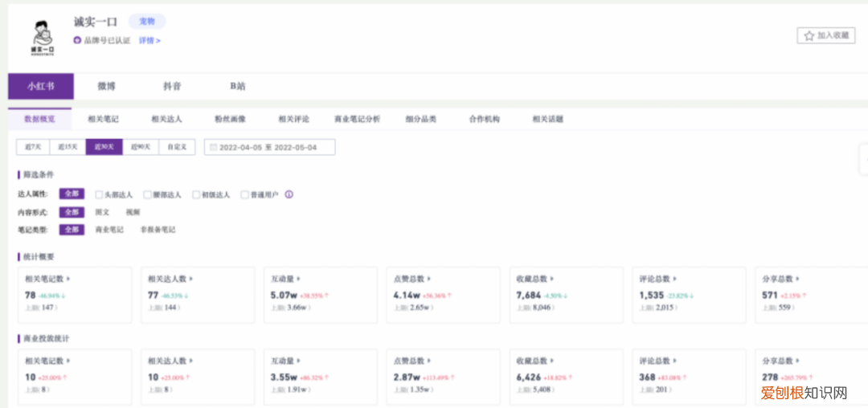Expand 相关笔记数 arrow in 统计概要
Screen dimensions: 868x408
pyautogui.click(x=68, y=279)
